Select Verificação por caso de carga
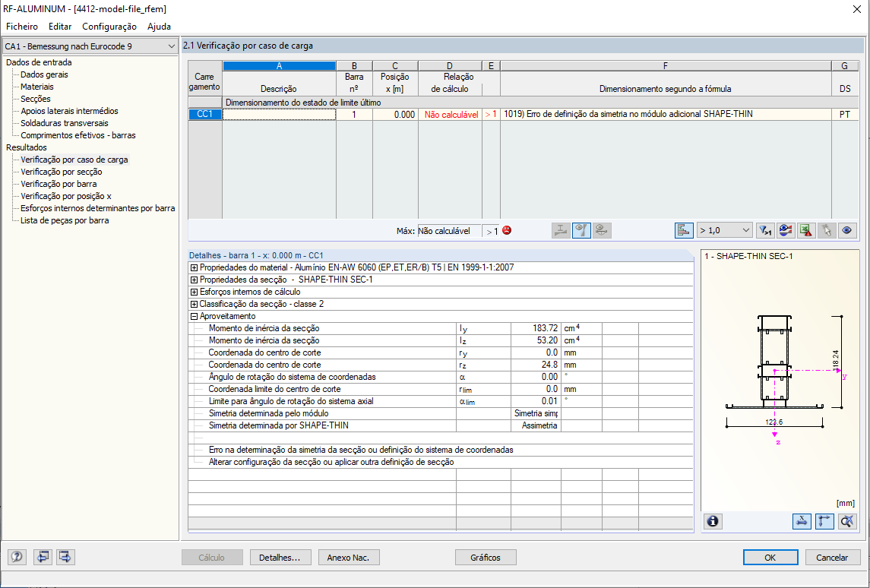 pyautogui.click(x=74, y=160)
